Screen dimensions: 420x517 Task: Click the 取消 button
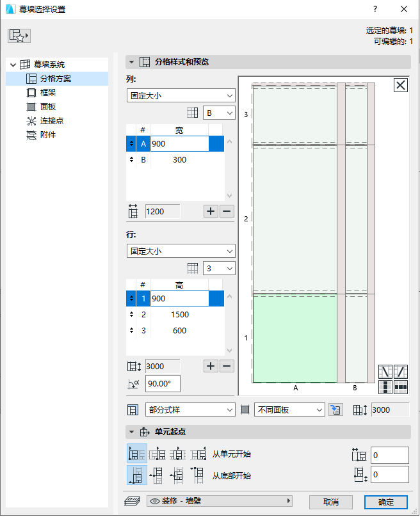pyautogui.click(x=331, y=502)
